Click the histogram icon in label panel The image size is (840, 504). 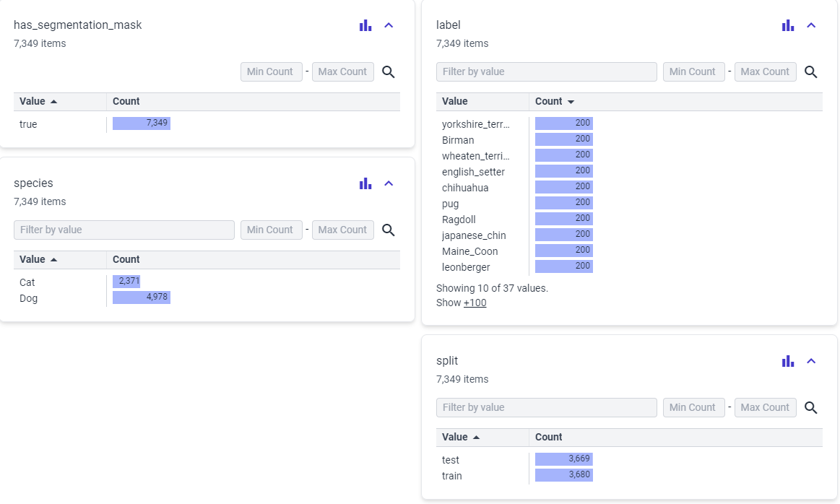(788, 25)
